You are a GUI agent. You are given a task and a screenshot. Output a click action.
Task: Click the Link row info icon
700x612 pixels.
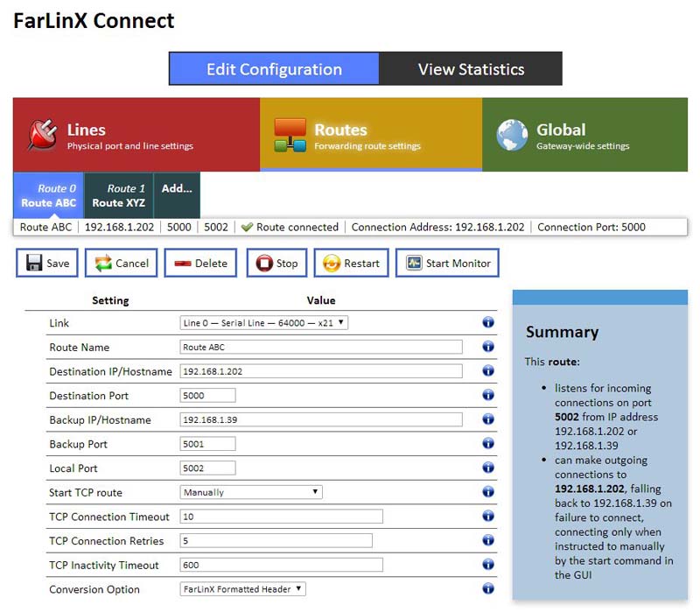click(488, 322)
